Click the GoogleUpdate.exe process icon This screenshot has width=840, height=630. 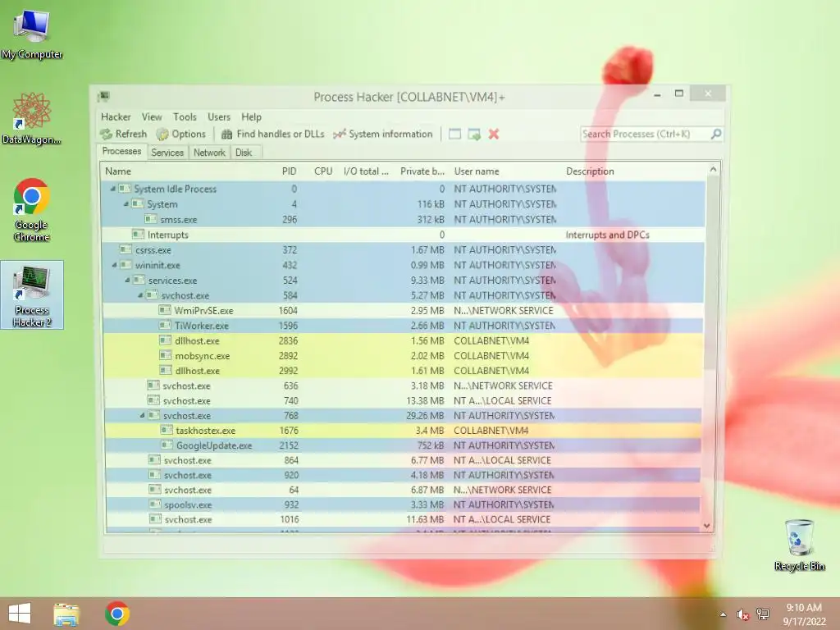click(167, 445)
